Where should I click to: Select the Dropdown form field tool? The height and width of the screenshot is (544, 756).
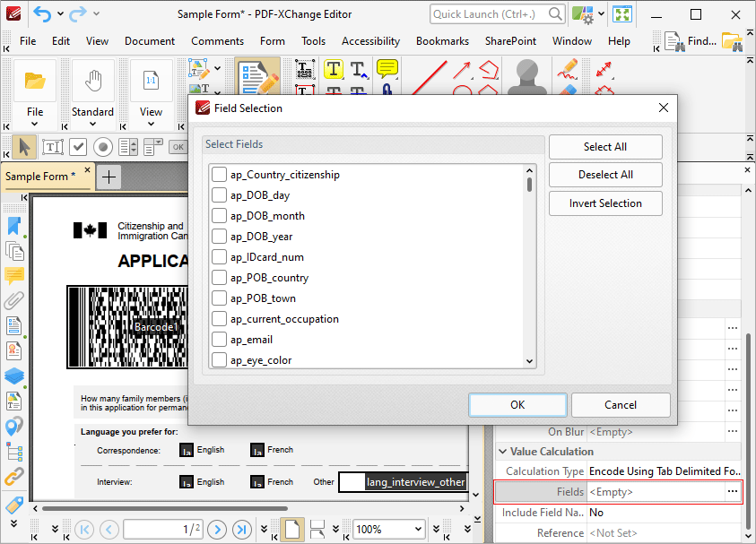pyautogui.click(x=153, y=147)
